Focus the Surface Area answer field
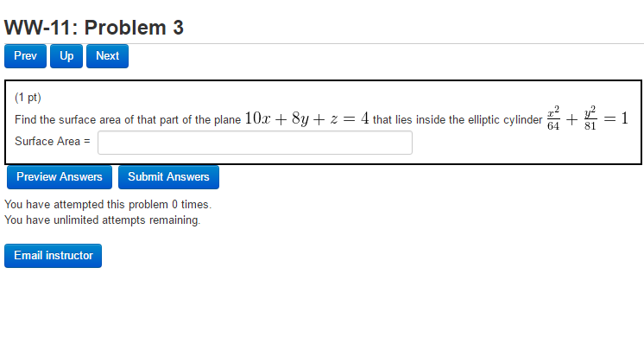The image size is (644, 363). click(255, 143)
